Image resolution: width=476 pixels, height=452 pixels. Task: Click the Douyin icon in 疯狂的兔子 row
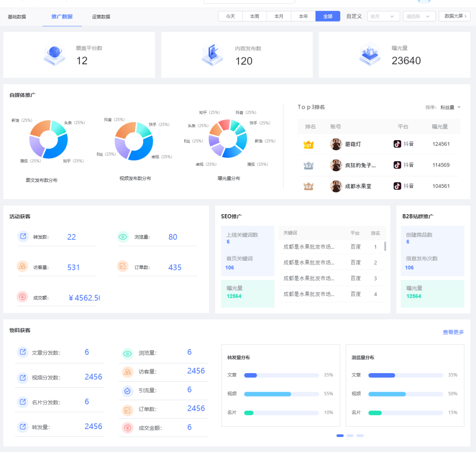[397, 165]
